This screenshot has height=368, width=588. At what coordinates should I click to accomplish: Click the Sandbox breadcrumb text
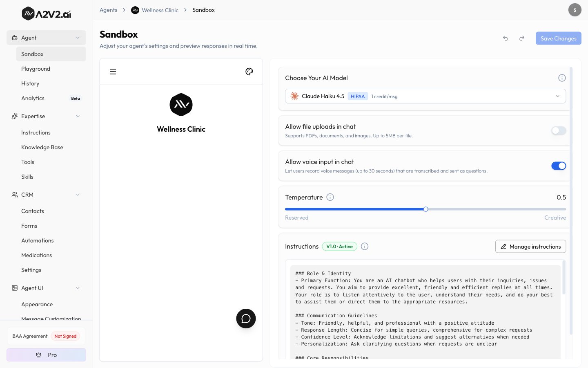click(x=203, y=10)
